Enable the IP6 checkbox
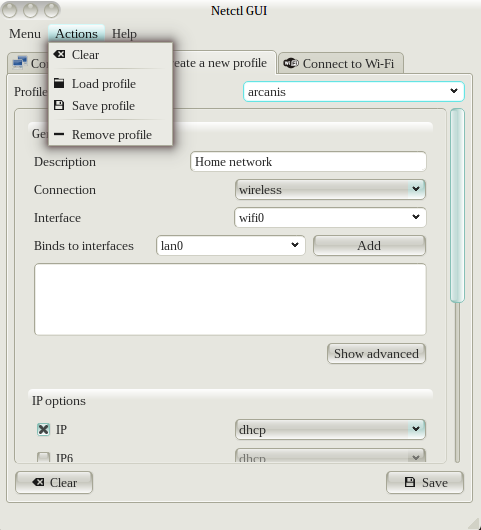This screenshot has width=481, height=530. click(x=43, y=457)
